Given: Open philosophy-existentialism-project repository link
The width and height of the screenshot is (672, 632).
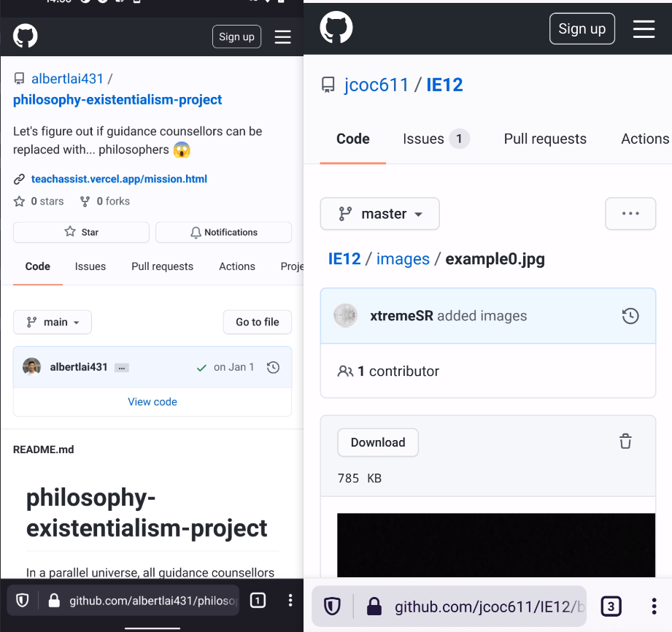Looking at the screenshot, I should pyautogui.click(x=117, y=100).
